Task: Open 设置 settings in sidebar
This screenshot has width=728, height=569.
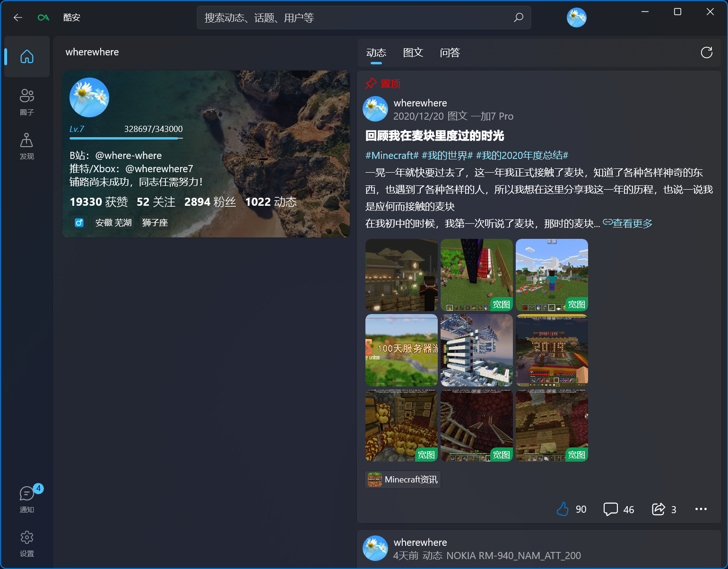Action: (x=27, y=543)
